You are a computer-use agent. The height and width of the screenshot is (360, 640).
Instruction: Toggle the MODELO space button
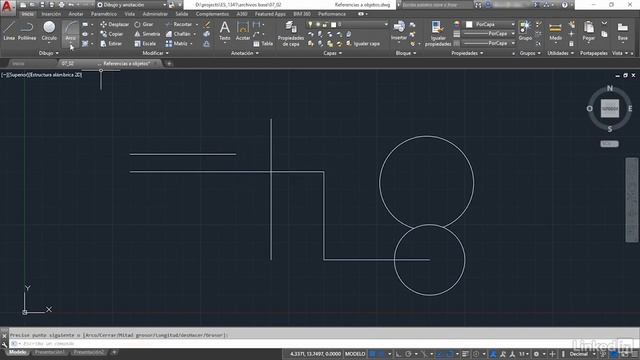[x=355, y=354]
